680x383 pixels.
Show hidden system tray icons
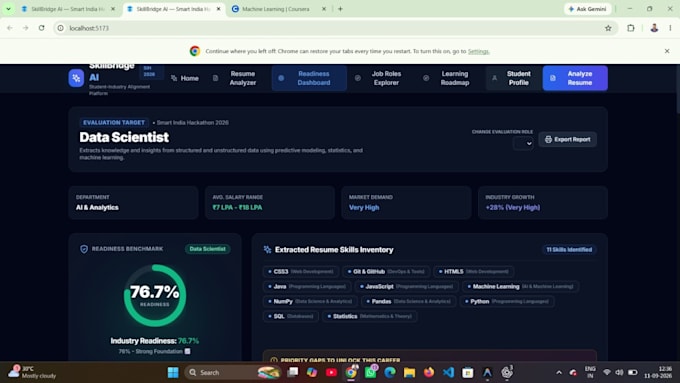tap(559, 373)
